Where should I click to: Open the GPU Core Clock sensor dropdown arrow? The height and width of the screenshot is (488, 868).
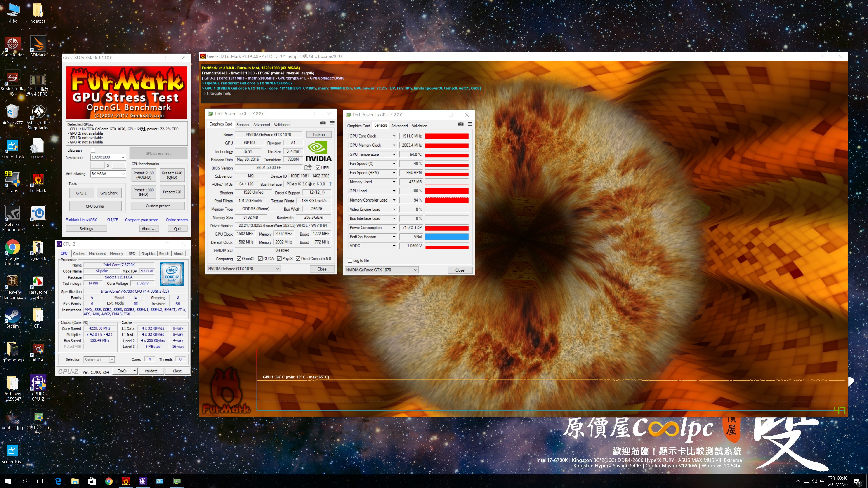[x=394, y=136]
